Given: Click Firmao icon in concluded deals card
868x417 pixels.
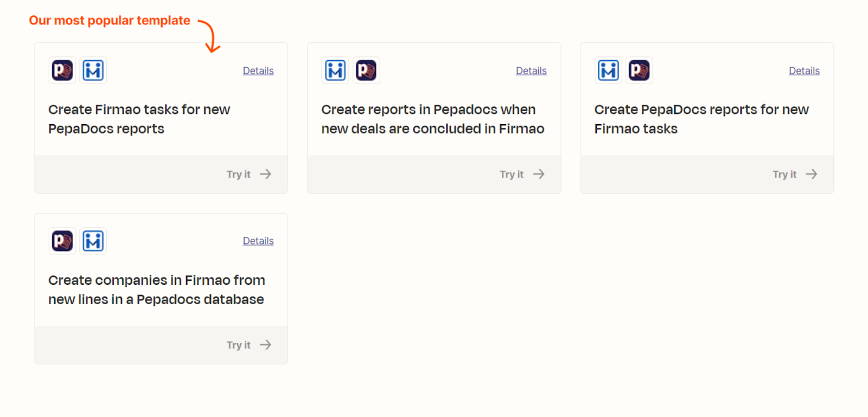Looking at the screenshot, I should click(x=335, y=70).
